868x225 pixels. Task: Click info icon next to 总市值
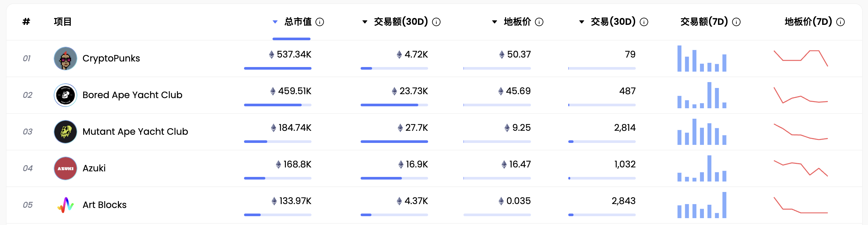pos(319,22)
